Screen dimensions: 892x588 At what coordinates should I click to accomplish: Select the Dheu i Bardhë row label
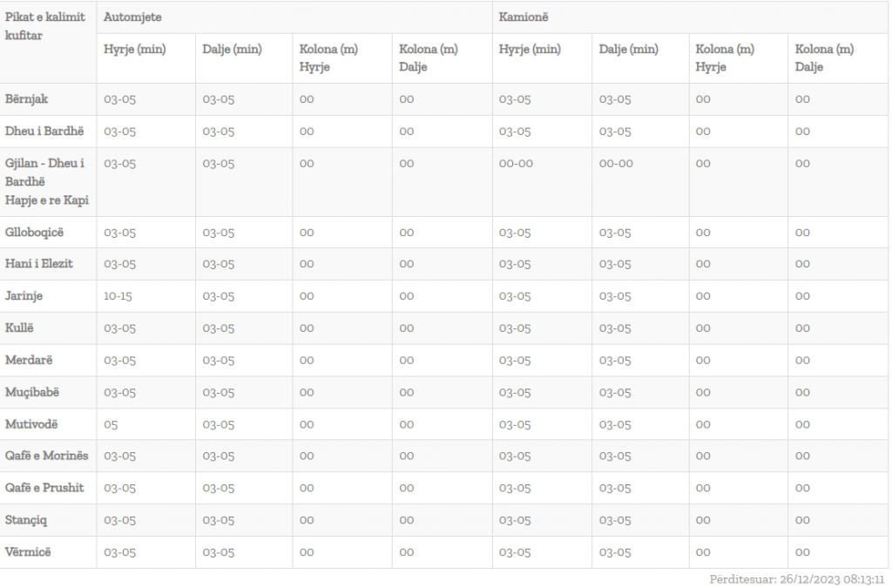click(44, 132)
